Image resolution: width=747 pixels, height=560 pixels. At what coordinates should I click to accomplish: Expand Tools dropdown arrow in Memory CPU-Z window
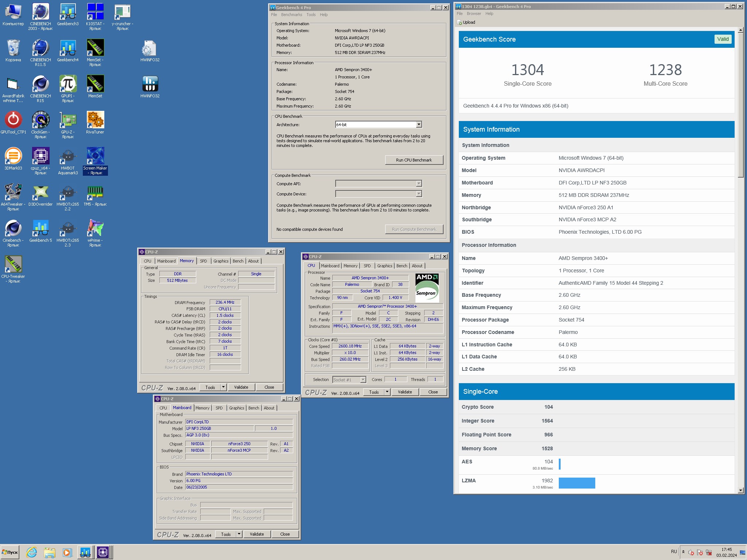[224, 387]
